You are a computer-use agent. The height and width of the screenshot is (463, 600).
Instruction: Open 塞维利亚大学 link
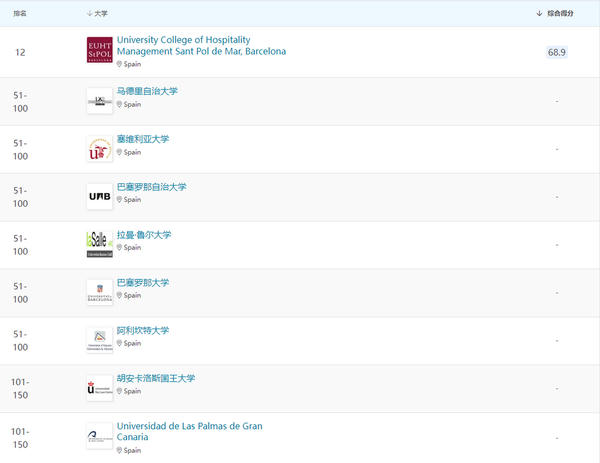click(143, 139)
